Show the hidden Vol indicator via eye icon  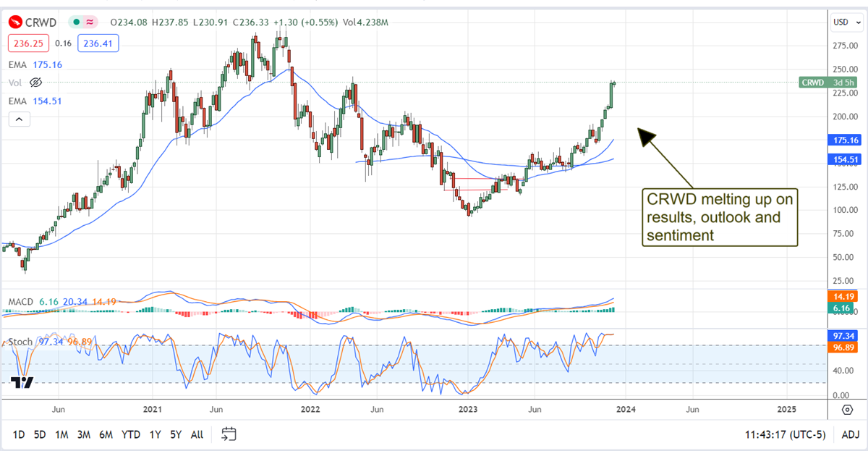36,83
